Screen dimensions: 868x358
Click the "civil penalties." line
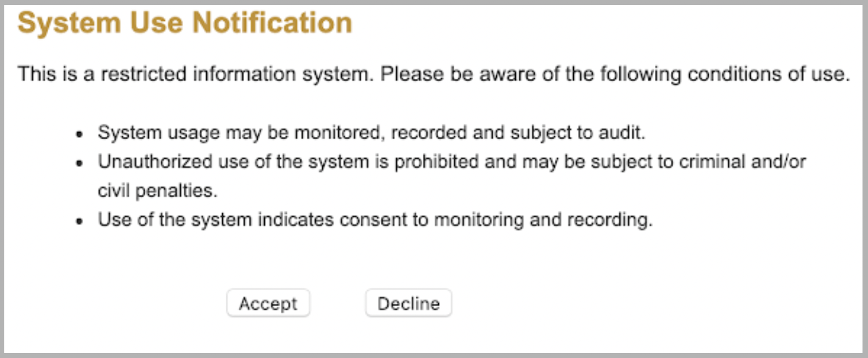[157, 191]
